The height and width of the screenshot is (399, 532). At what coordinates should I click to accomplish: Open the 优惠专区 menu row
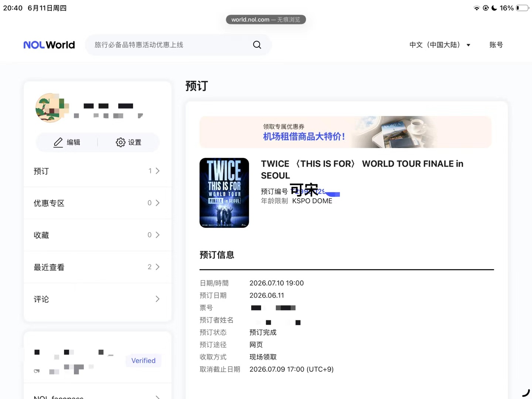coord(98,203)
